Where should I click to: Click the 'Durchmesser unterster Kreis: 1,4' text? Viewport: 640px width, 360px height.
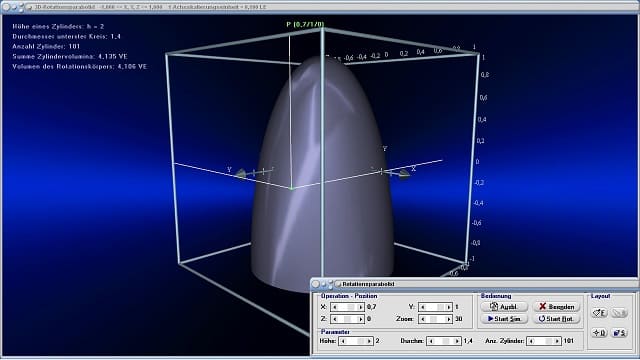click(67, 36)
